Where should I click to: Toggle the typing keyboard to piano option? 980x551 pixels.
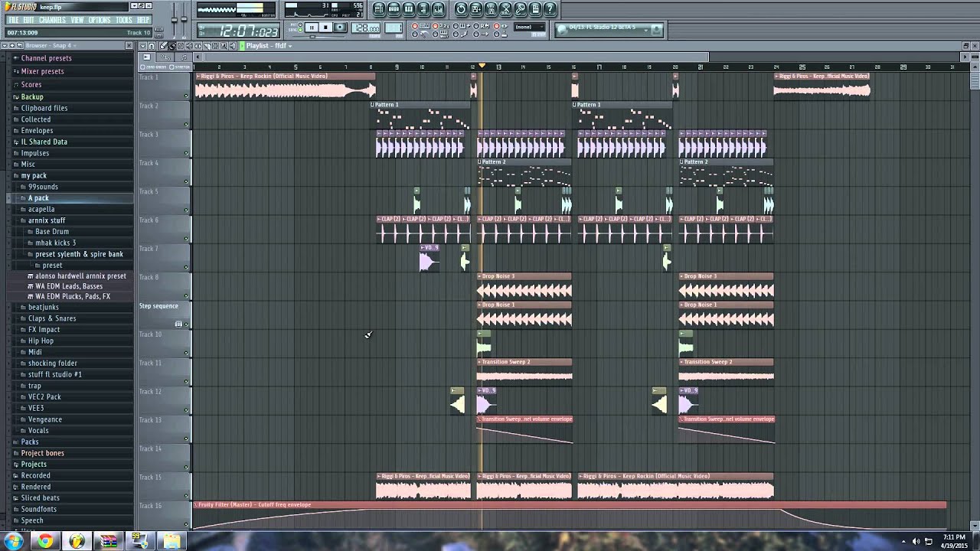tap(420, 25)
